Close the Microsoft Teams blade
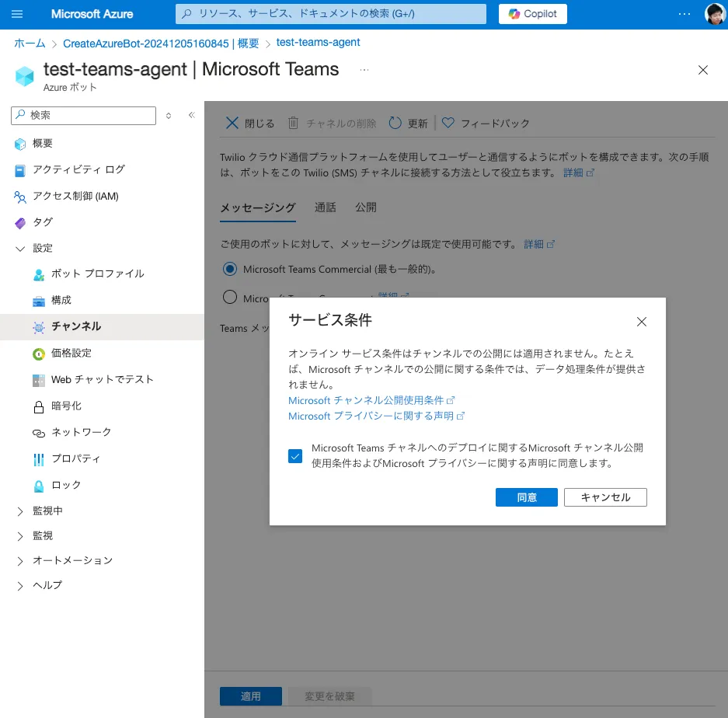Image resolution: width=728 pixels, height=718 pixels. [703, 70]
